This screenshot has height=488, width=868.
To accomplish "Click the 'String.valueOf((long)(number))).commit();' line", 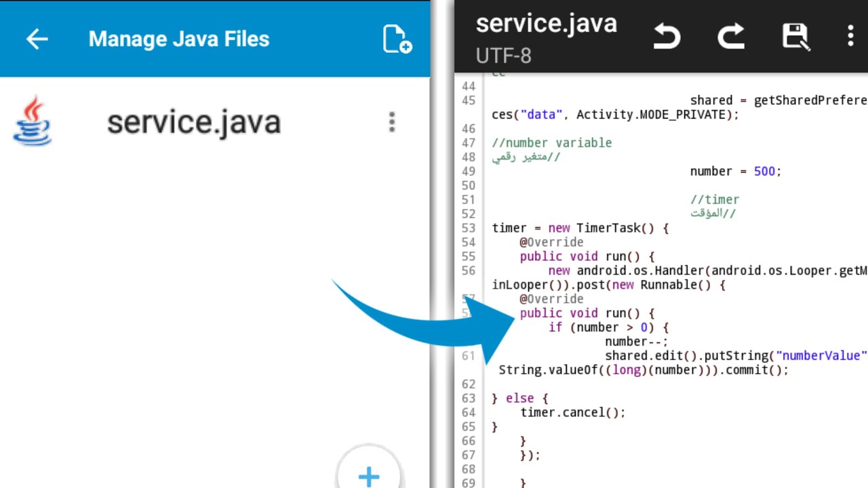I will tap(644, 370).
